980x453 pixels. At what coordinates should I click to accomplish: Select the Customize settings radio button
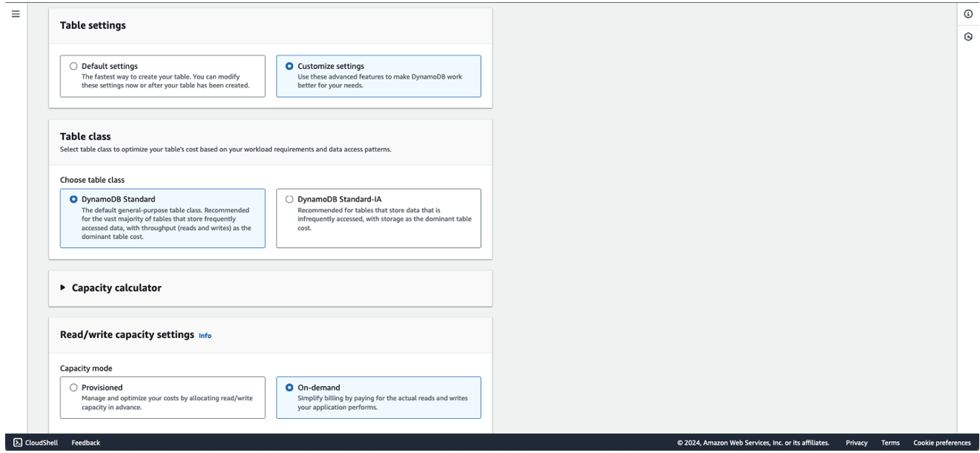289,66
